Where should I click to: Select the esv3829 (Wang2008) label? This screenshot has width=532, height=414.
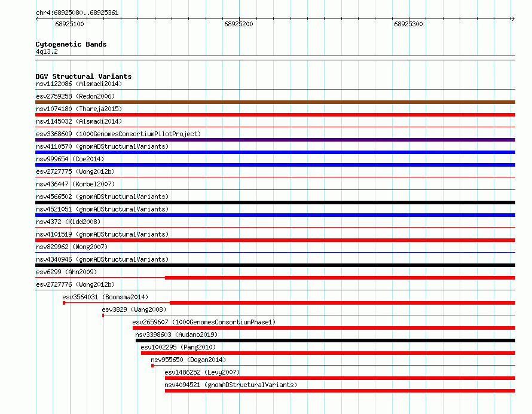pos(134,309)
